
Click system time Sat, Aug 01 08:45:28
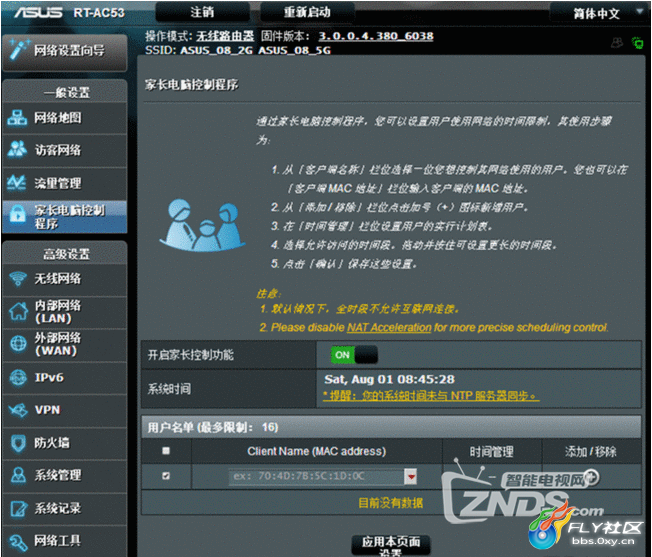point(390,380)
